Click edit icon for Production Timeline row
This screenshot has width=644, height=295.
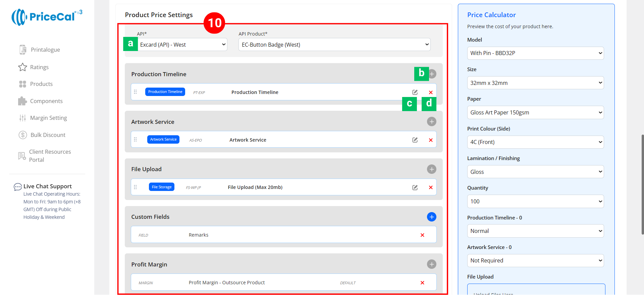pos(415,92)
